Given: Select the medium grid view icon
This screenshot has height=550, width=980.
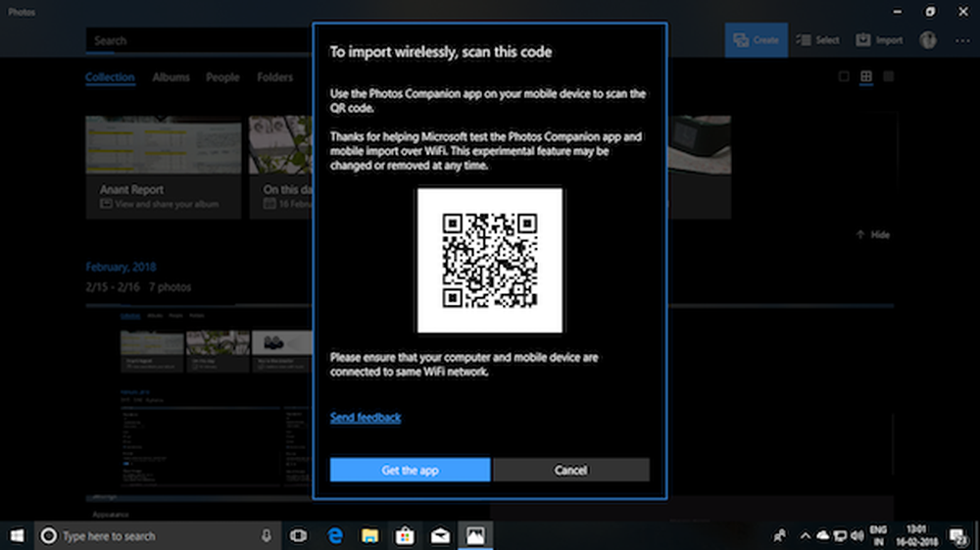Looking at the screenshot, I should 866,76.
